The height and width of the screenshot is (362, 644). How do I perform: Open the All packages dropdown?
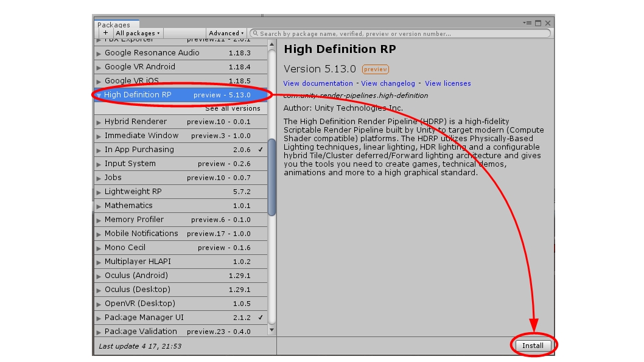pyautogui.click(x=138, y=33)
